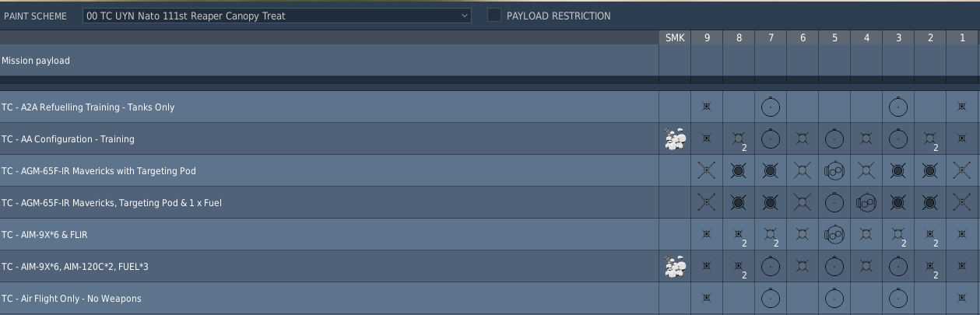Click targeting pod icon on pylon 5, AGM-65F-IR Mavericks with Targeting Pod row

(x=834, y=171)
